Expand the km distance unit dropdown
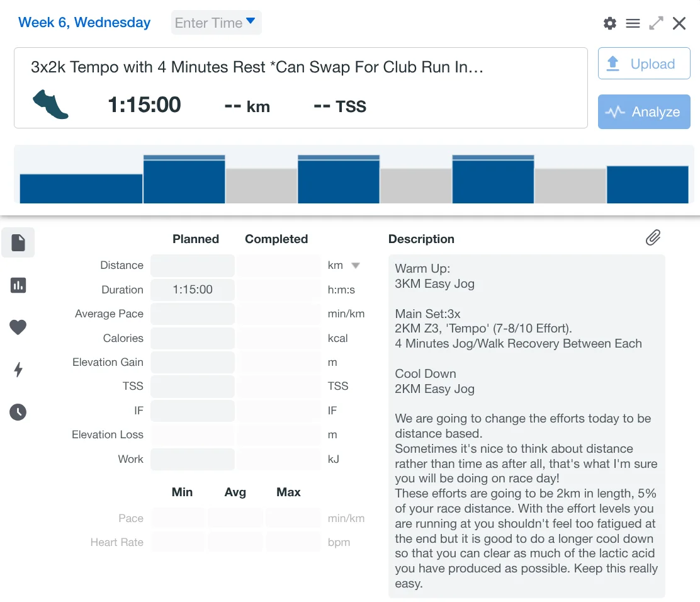700x602 pixels. [x=355, y=266]
